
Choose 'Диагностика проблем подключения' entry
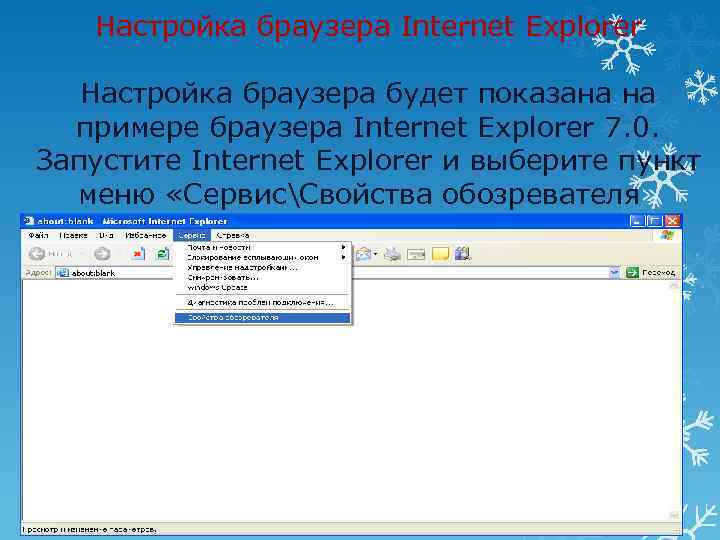[262, 303]
